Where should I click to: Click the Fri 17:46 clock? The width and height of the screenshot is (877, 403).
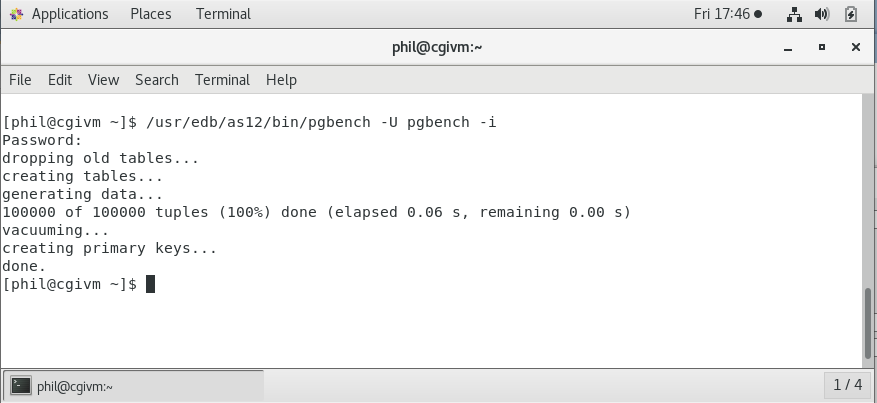click(721, 14)
